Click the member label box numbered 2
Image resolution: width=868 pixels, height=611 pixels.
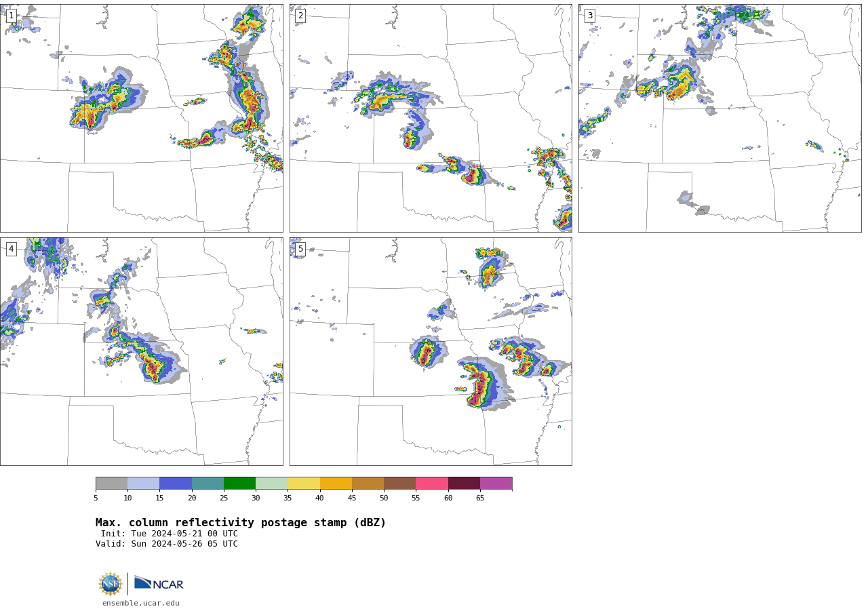pos(300,16)
